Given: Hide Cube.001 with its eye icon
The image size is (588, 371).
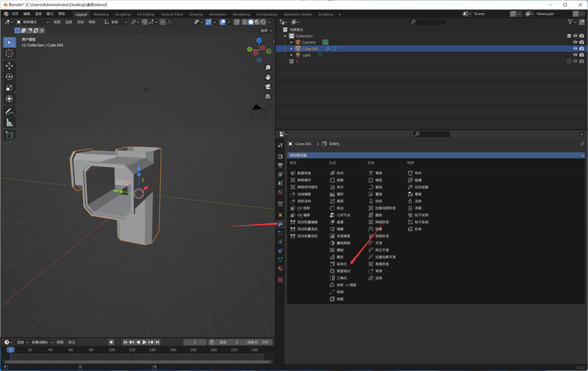Looking at the screenshot, I should coord(575,48).
